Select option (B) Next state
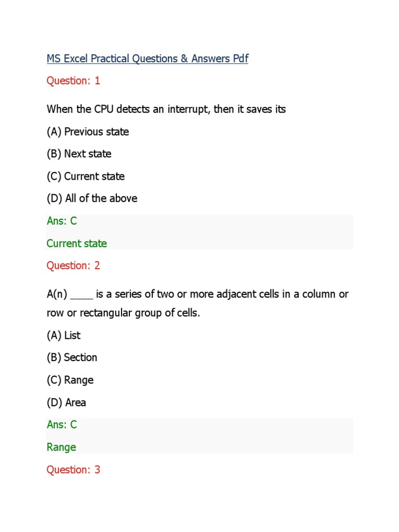The width and height of the screenshot is (399, 532). (79, 154)
